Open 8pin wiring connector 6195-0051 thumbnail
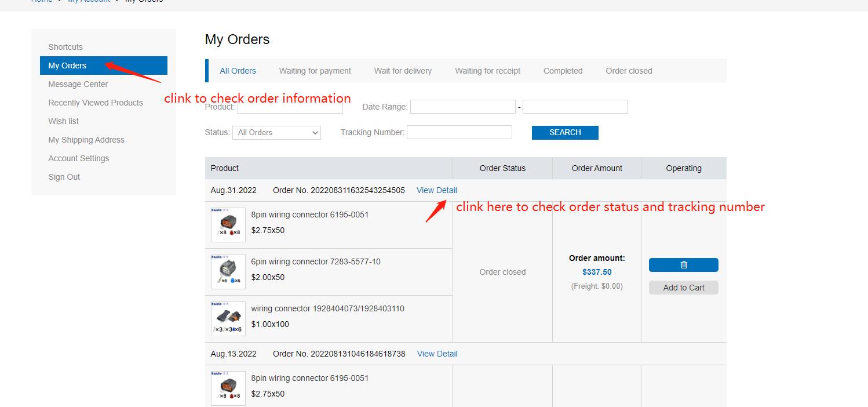This screenshot has height=407, width=868. coord(228,225)
